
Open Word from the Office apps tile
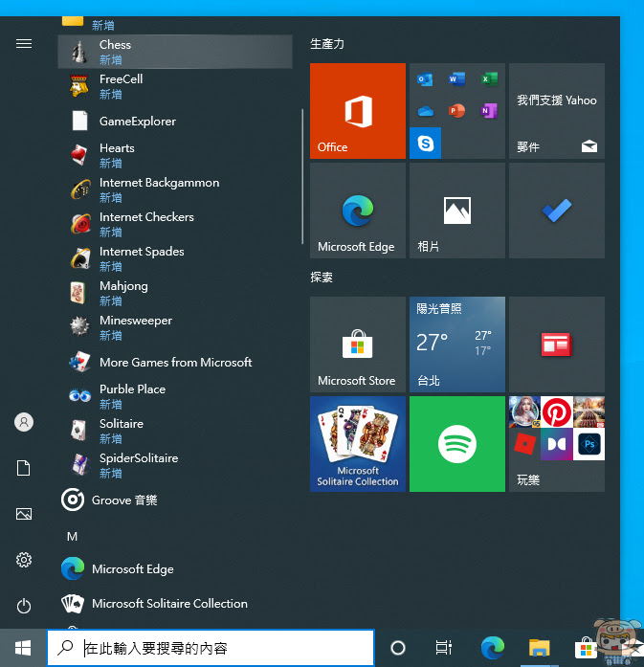click(x=456, y=79)
